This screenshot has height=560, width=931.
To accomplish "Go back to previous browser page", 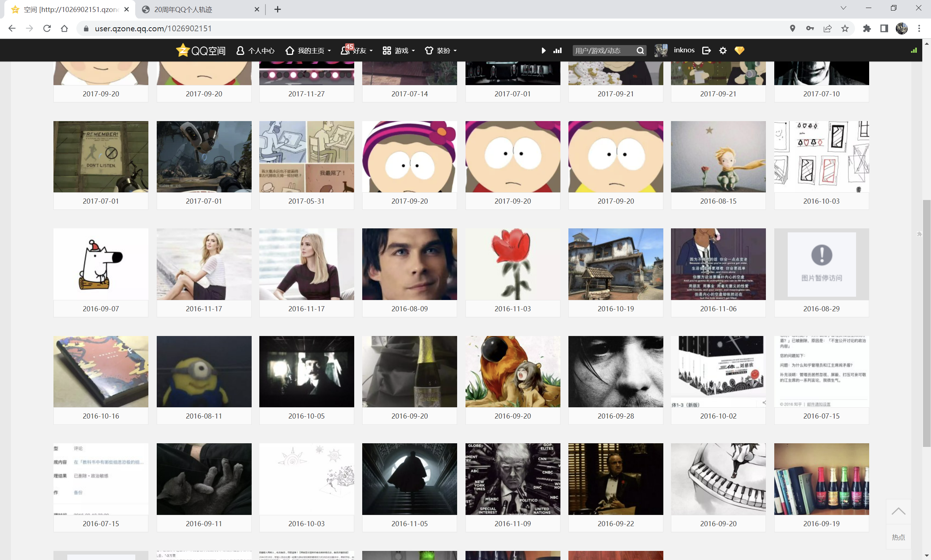I will [12, 28].
